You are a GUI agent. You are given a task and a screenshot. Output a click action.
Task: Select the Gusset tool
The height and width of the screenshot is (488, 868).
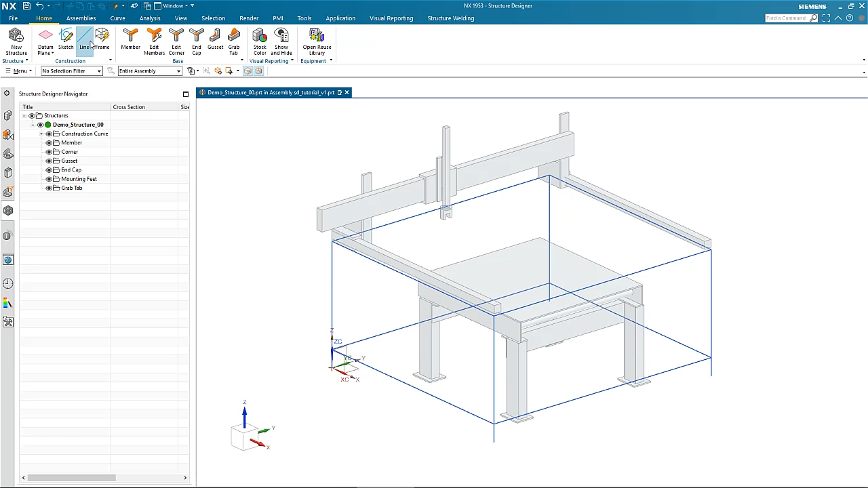pos(215,39)
